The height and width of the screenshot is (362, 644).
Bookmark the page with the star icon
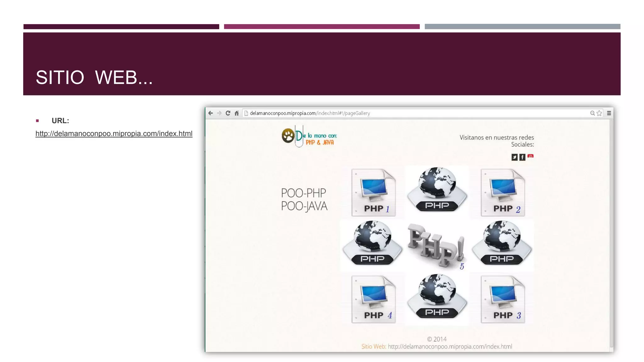coord(599,113)
